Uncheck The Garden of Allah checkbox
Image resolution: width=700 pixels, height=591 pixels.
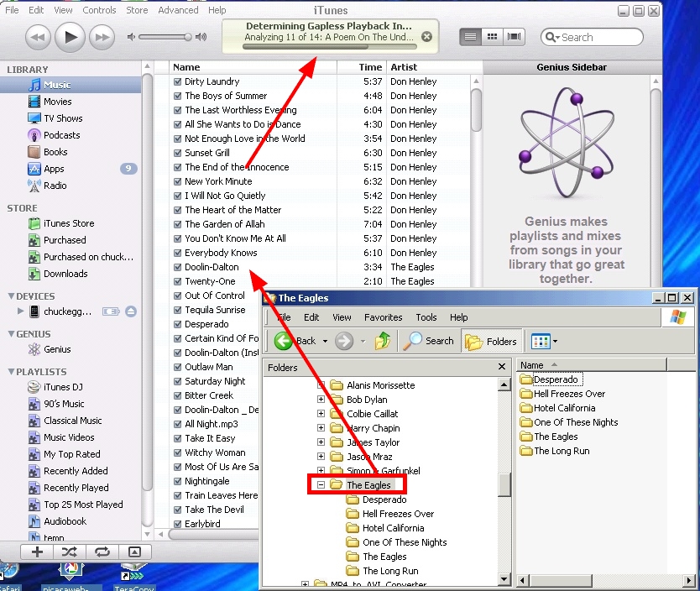(177, 224)
